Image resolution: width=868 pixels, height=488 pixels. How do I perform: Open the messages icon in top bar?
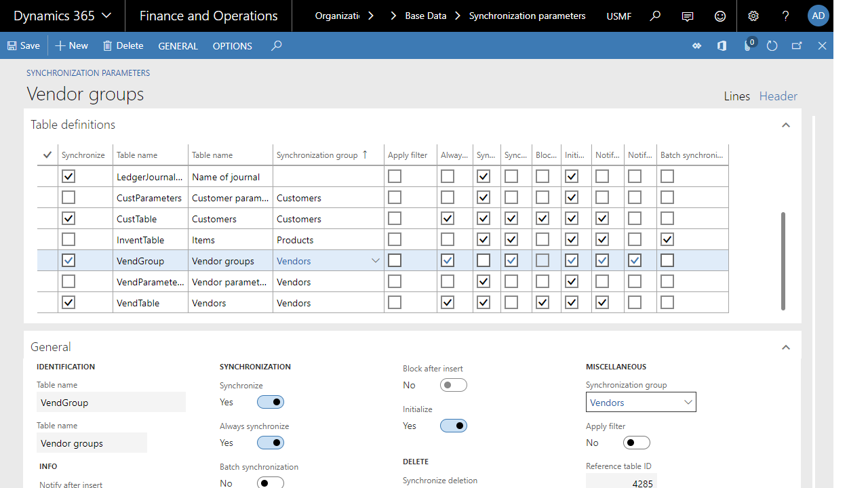tap(688, 16)
